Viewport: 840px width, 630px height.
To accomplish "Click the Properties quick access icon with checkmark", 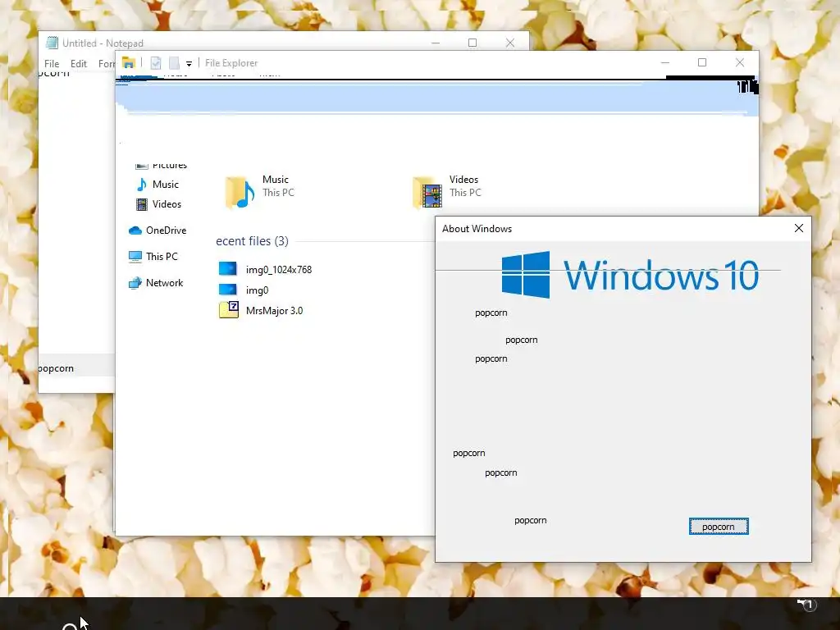I will pos(156,63).
